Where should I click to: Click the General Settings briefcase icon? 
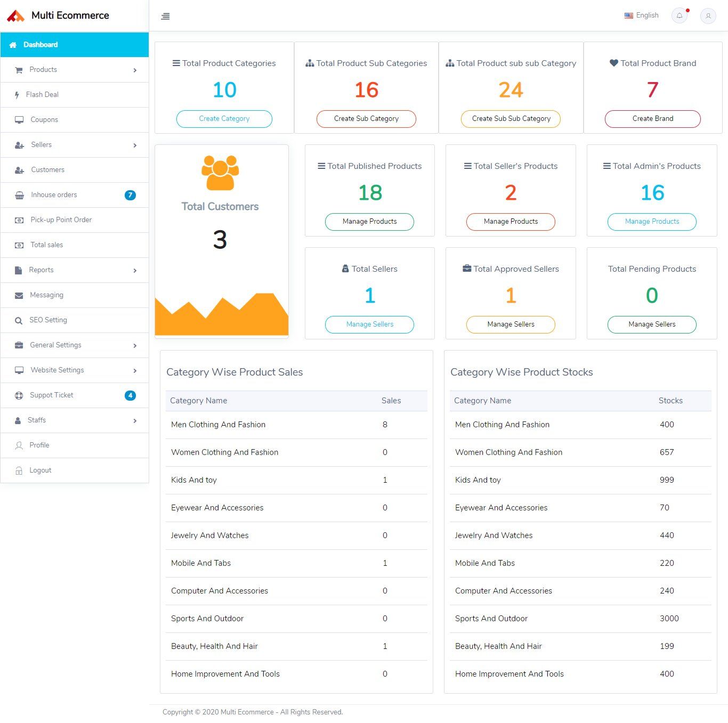pyautogui.click(x=19, y=345)
